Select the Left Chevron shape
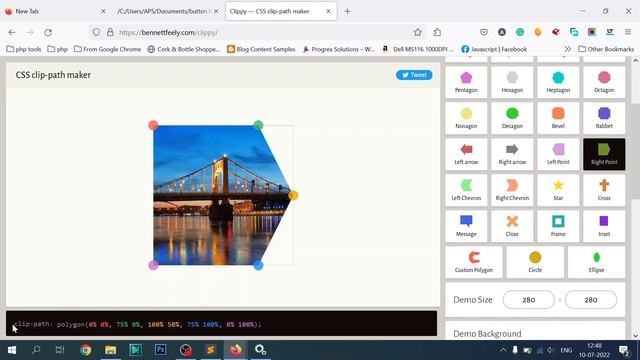640x360 pixels. point(466,190)
